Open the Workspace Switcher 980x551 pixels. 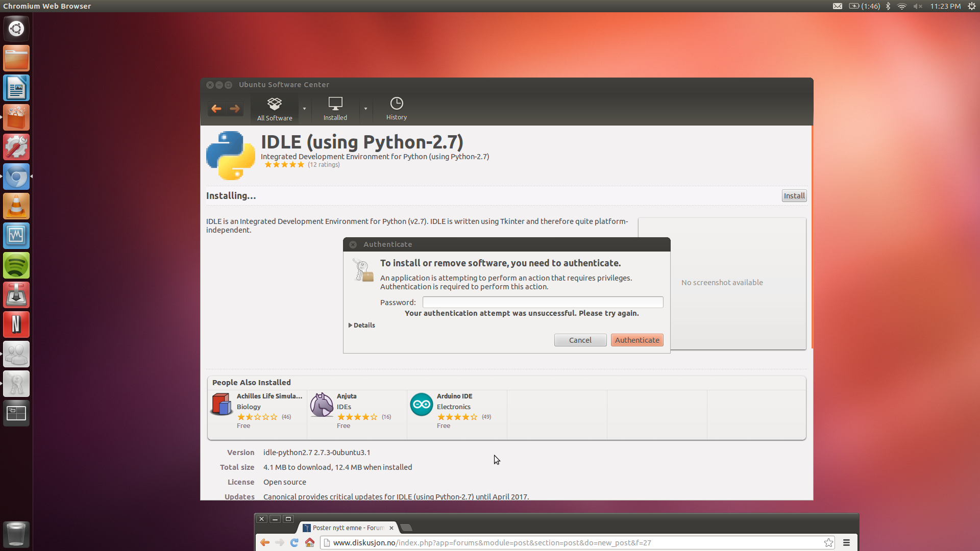[x=16, y=413]
